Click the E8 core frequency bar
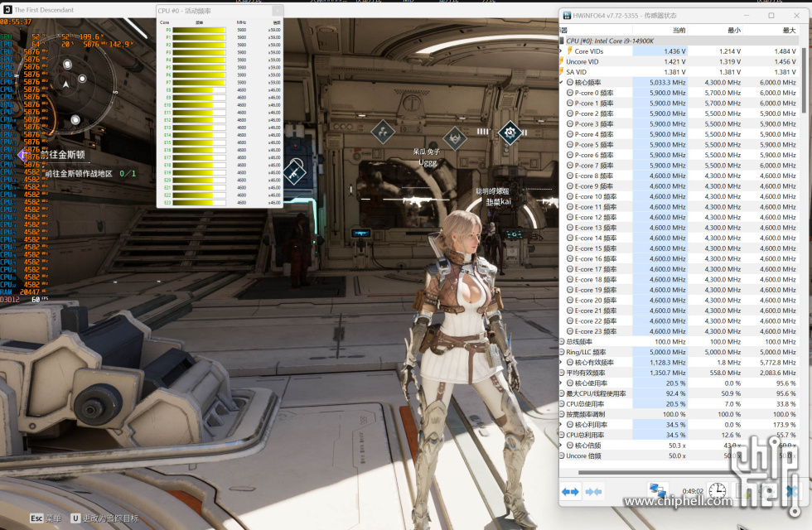 point(199,90)
